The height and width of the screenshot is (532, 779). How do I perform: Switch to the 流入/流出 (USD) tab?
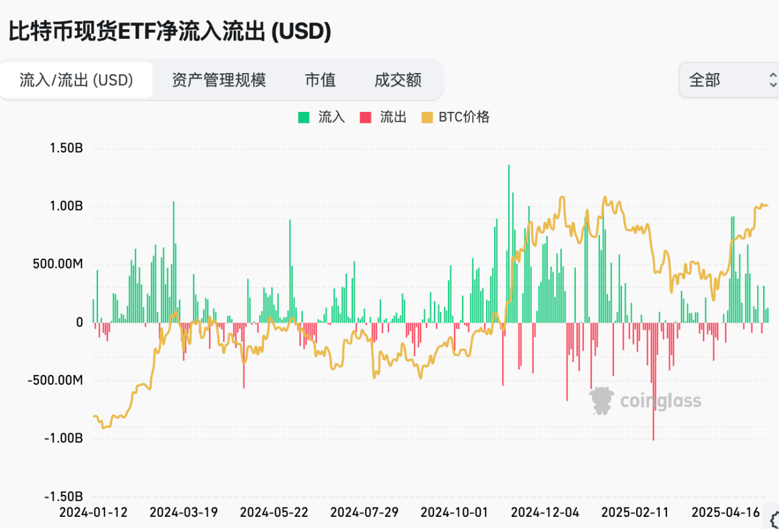(77, 80)
